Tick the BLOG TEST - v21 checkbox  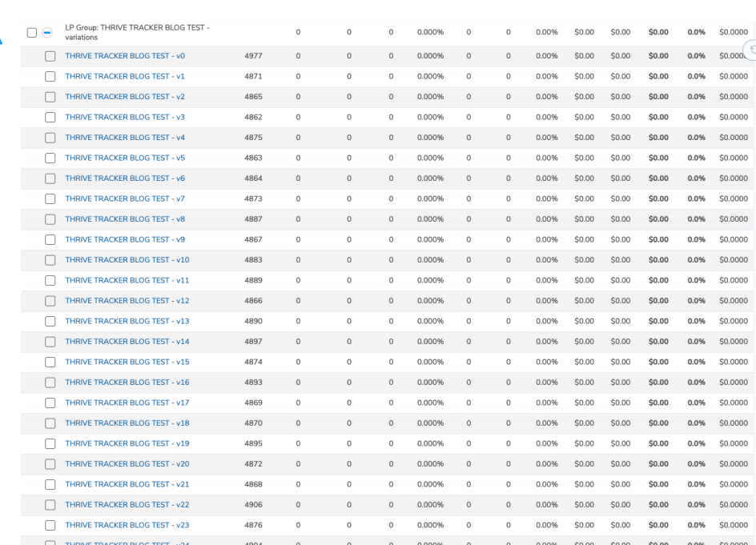point(50,485)
